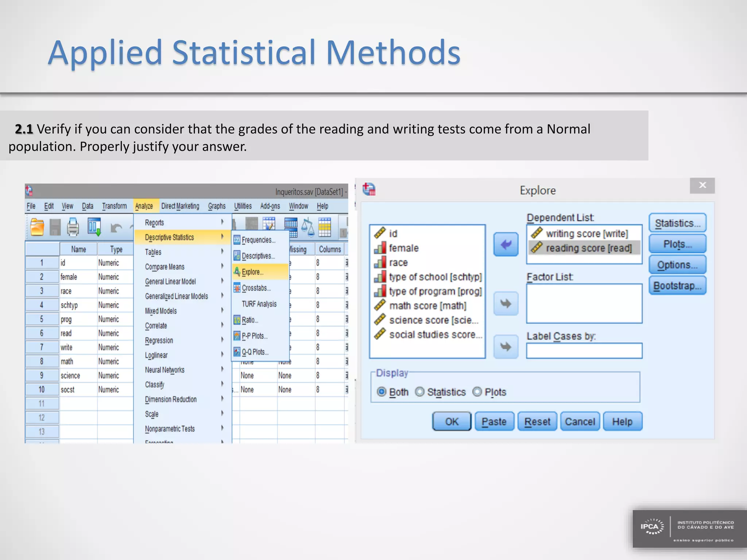Open the File menu
The image size is (747, 560).
(x=31, y=206)
